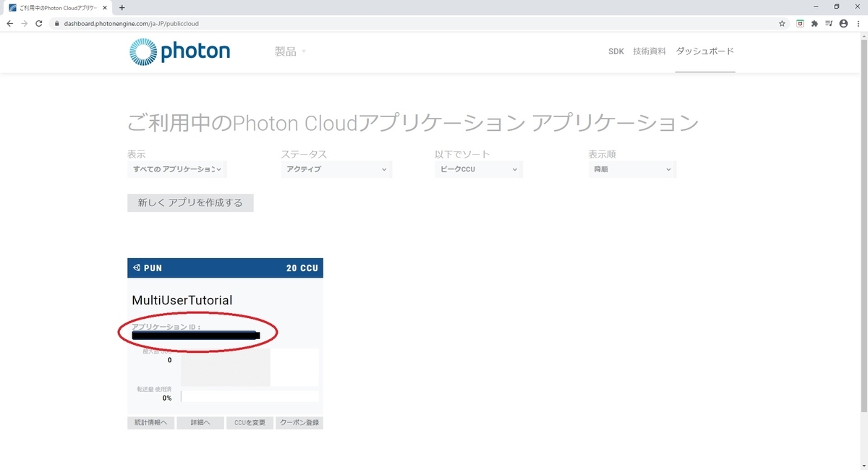This screenshot has height=470, width=868.
Task: Click the page reload icon
Action: (38, 23)
